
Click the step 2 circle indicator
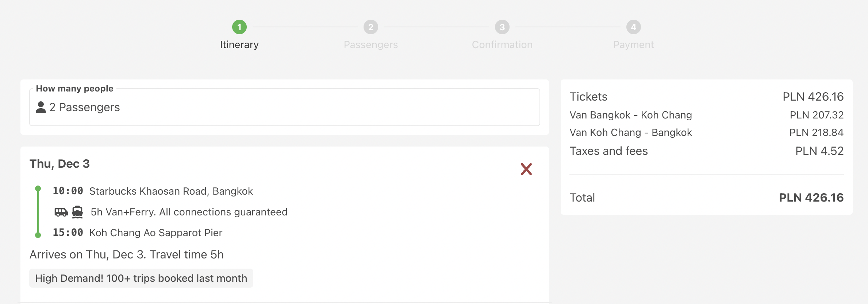coord(371,27)
